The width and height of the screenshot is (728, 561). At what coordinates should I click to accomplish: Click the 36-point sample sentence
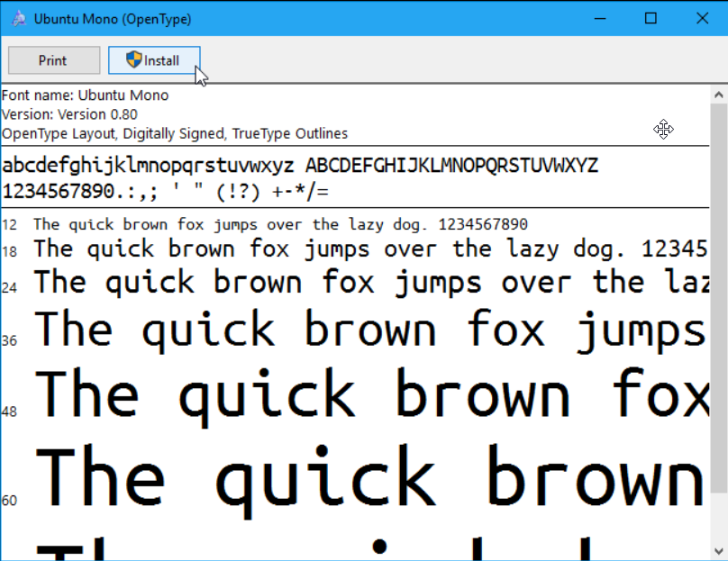370,330
